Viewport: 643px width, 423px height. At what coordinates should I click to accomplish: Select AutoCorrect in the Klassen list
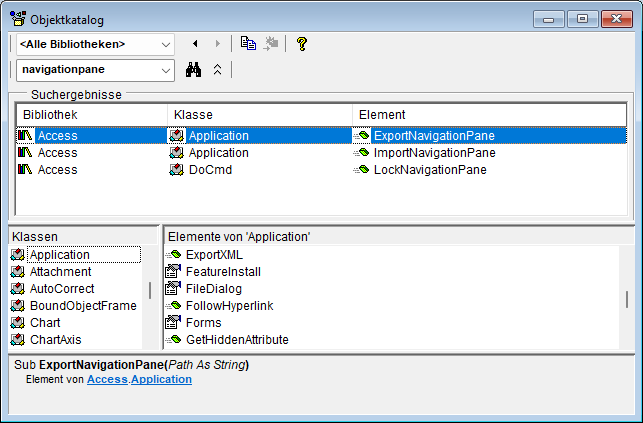[62, 289]
